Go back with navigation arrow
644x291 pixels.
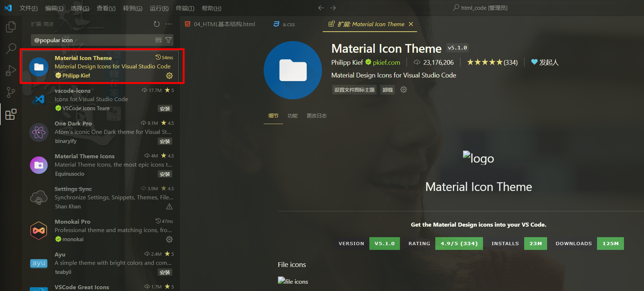tap(321, 8)
